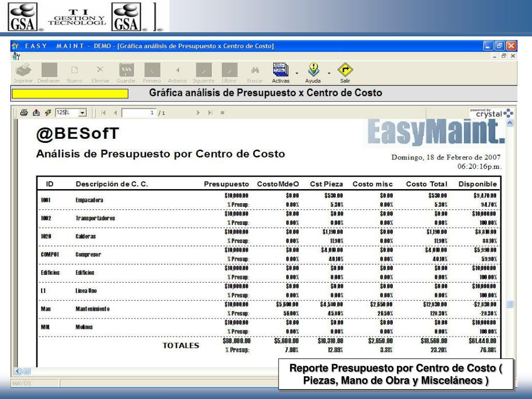Click the yellow highlighted field
532x399 pixels.
70,94
